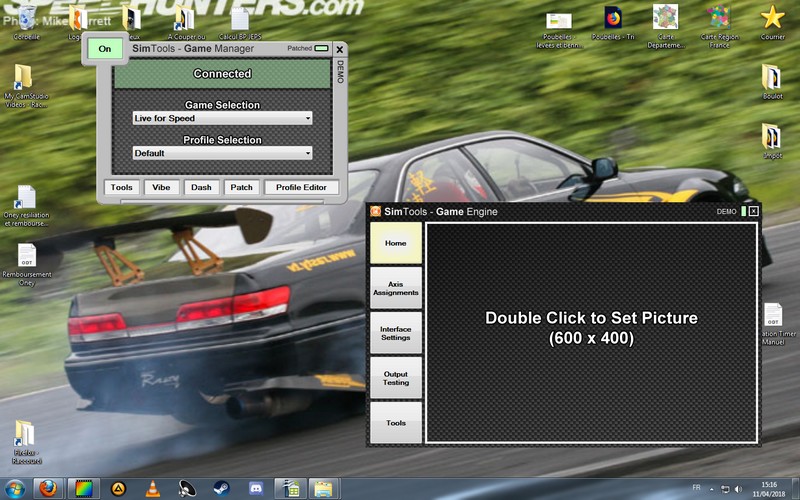
Task: Open the Windows Start menu
Action: [x=15, y=489]
